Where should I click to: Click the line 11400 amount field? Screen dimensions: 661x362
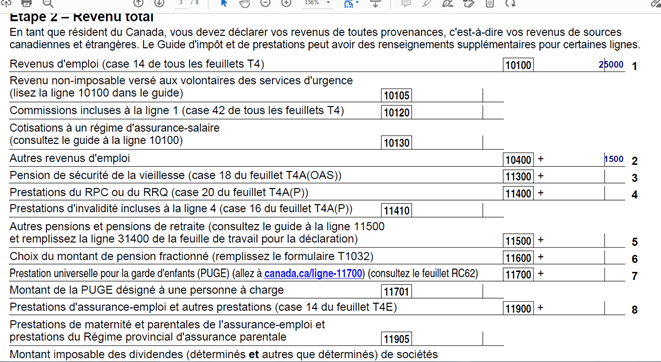click(585, 193)
